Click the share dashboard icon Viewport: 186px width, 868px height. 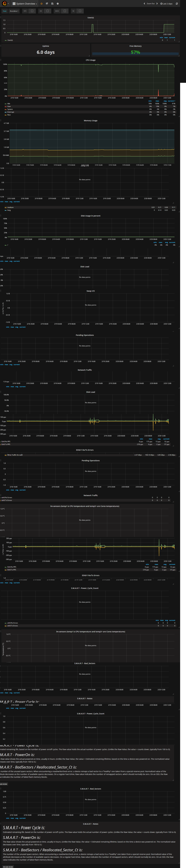click(x=47, y=4)
